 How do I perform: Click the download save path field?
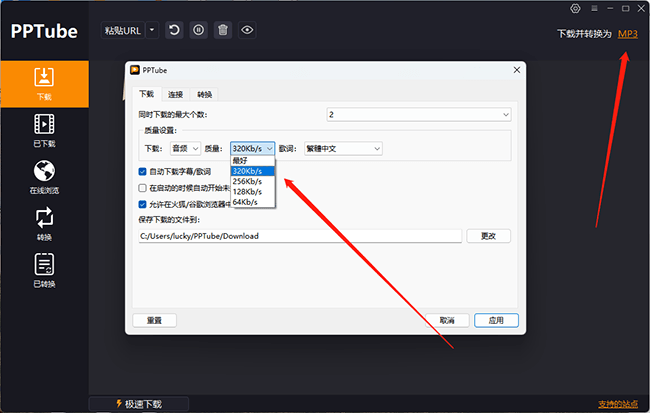pos(300,236)
